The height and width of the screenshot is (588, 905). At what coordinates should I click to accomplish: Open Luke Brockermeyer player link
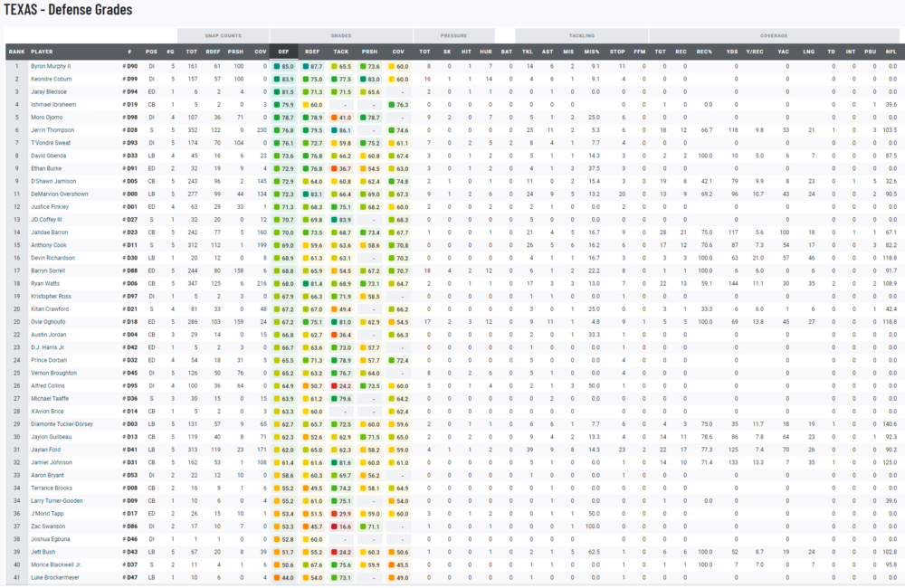[55, 577]
